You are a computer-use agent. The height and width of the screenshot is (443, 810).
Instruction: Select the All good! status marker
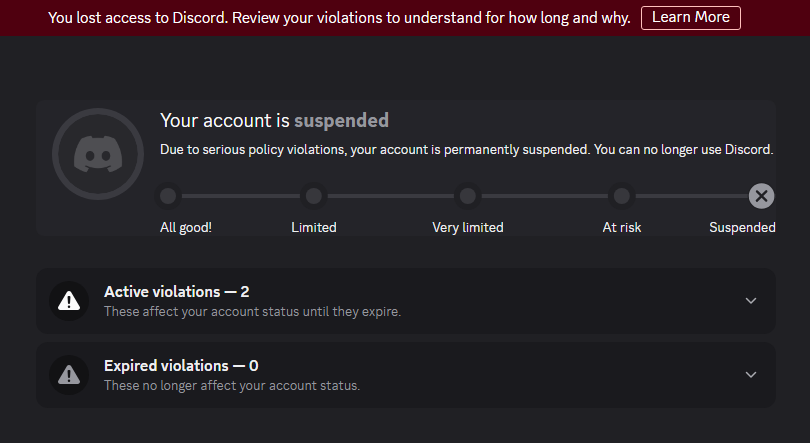coord(168,196)
